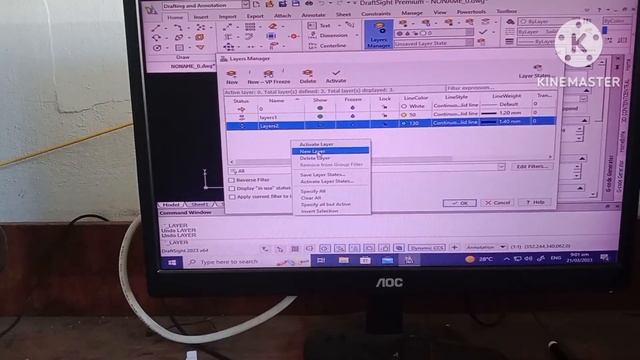Viewport: 640px width, 360px height.
Task: Toggle Lock for layer 0
Action: [x=384, y=107]
